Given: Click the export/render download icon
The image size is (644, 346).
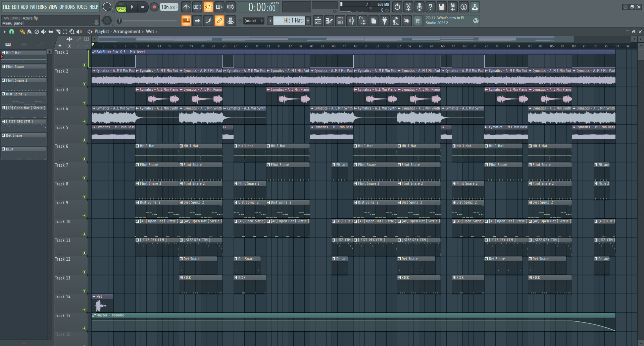Looking at the screenshot, I should (x=475, y=7).
